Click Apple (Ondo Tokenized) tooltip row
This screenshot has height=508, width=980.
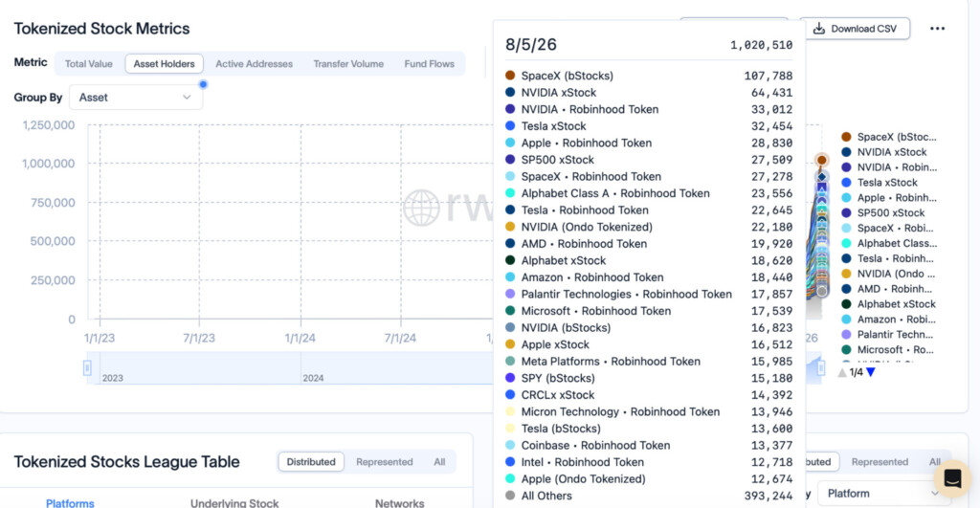click(x=649, y=479)
